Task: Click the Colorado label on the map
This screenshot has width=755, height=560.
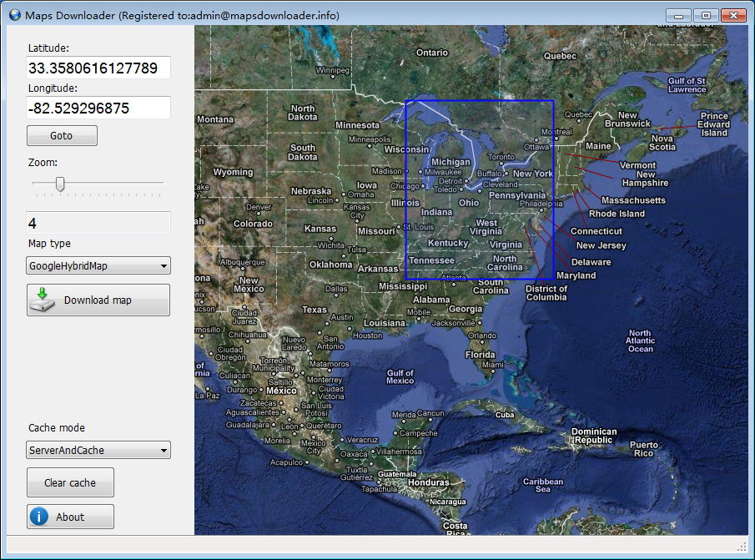Action: point(254,224)
